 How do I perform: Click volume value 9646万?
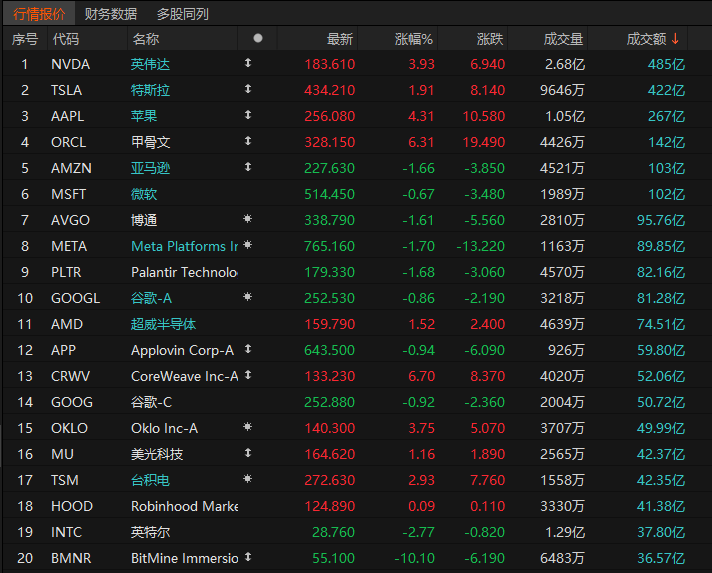(562, 90)
